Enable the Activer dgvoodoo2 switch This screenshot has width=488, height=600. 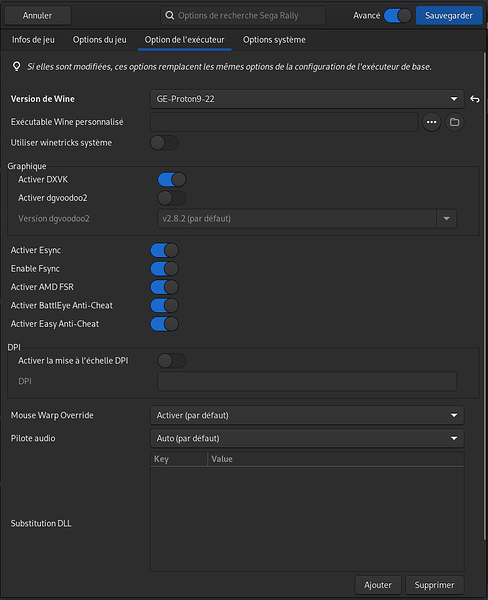click(x=172, y=198)
